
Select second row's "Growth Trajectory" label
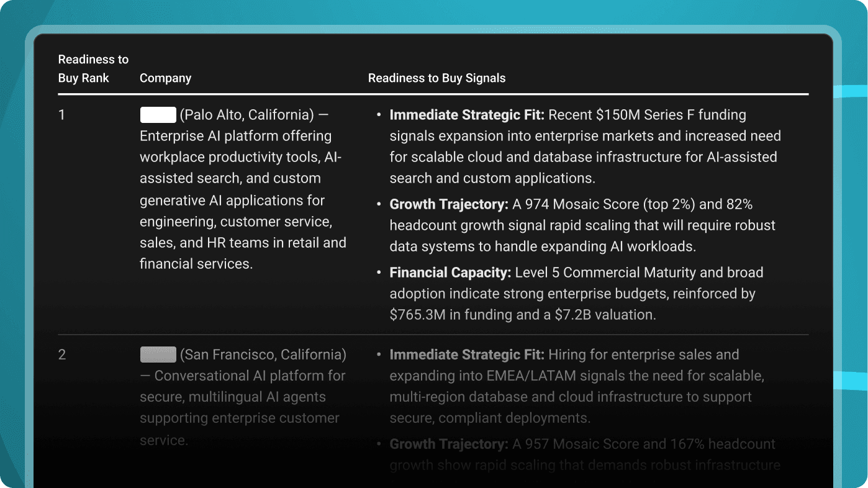(449, 444)
